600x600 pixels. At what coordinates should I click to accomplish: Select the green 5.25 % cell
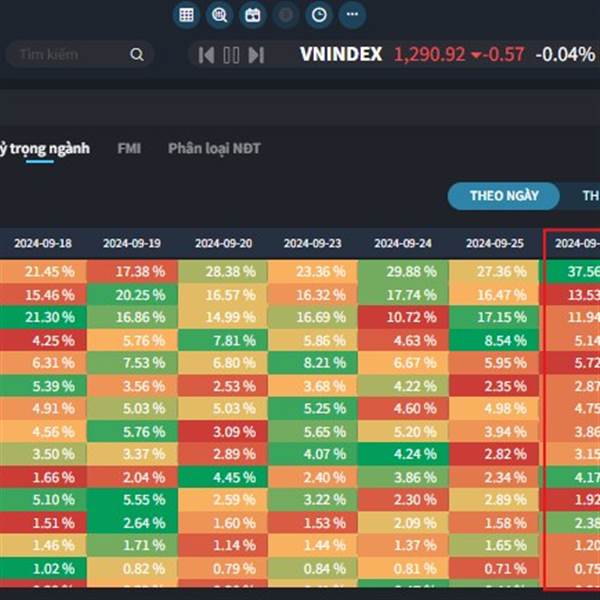pos(313,408)
